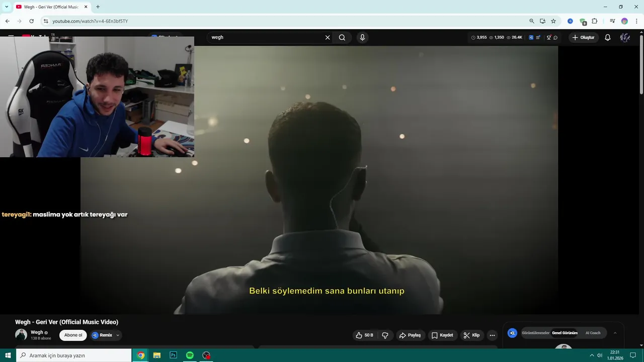The image size is (644, 362).
Task: Open the chat bubble icon in stats bar
Action: [555, 37]
